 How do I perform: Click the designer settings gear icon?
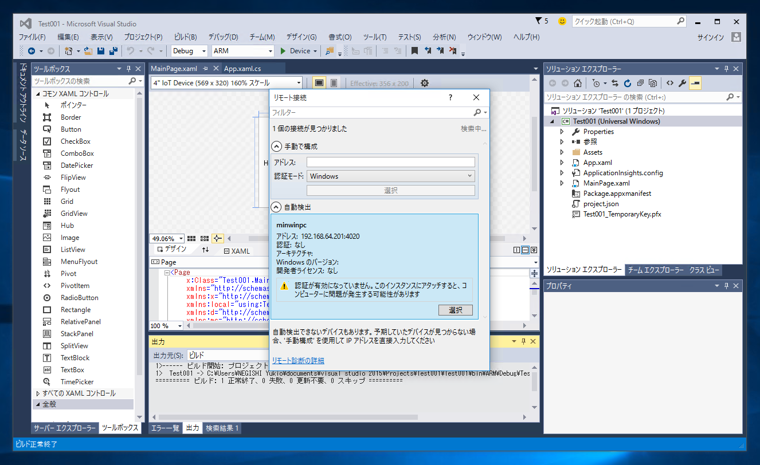click(425, 83)
